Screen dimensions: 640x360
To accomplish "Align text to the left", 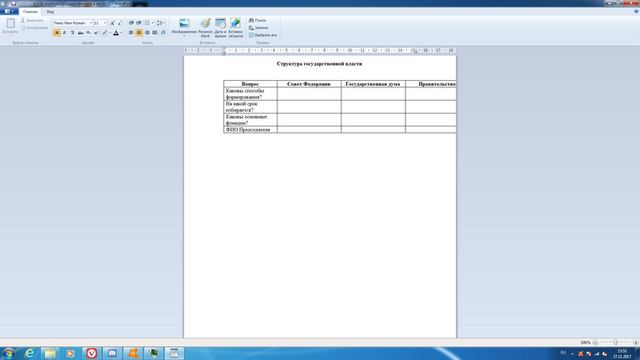I will click(131, 33).
